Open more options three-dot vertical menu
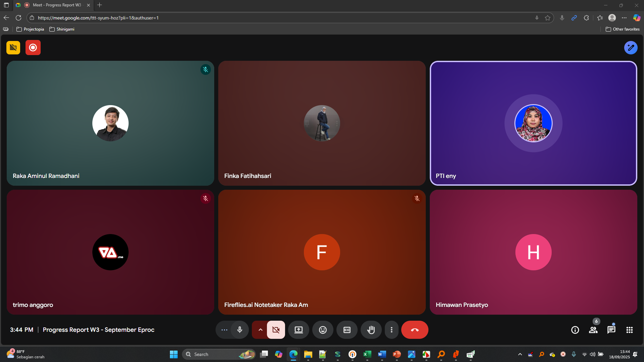This screenshot has width=644, height=362. click(x=392, y=330)
